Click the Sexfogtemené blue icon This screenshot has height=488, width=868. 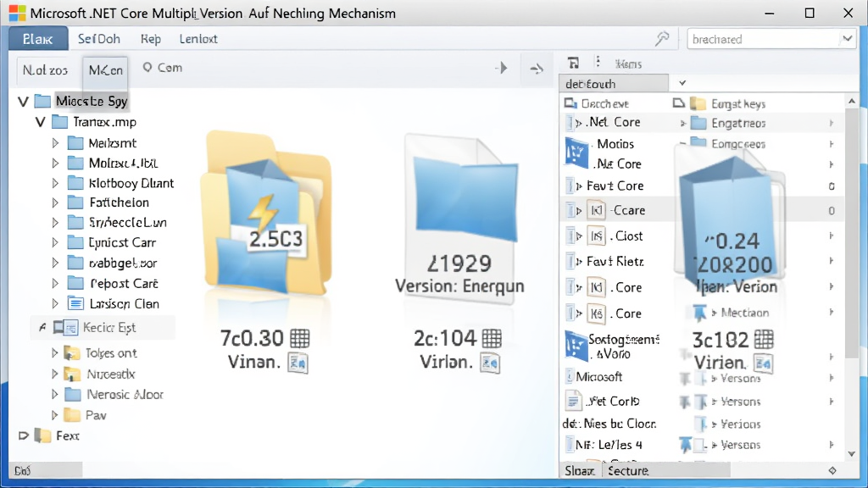576,346
